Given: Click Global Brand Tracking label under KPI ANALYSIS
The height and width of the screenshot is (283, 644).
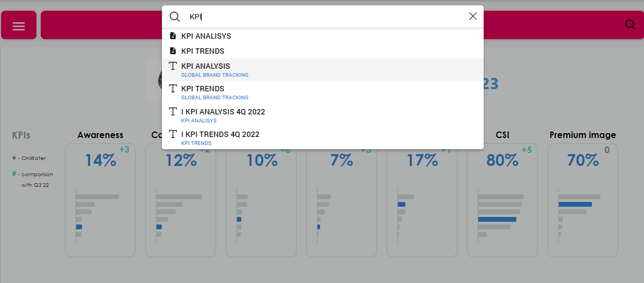Looking at the screenshot, I should tap(214, 75).
